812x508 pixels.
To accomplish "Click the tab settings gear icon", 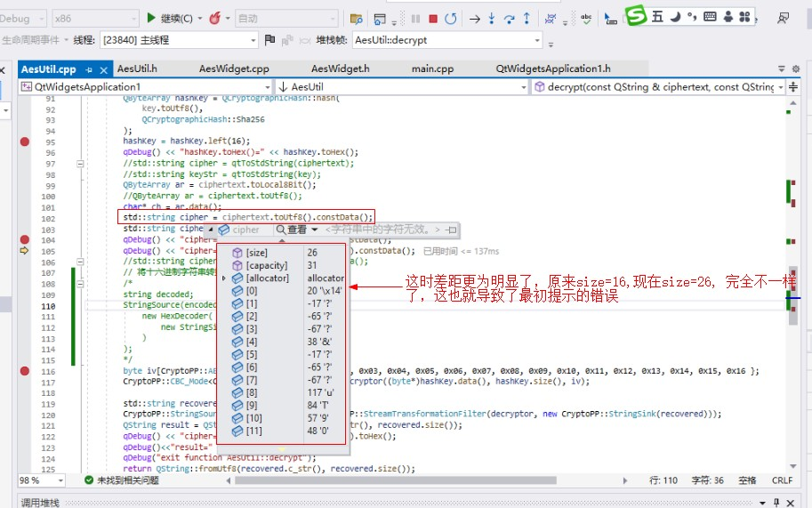I will coord(796,69).
